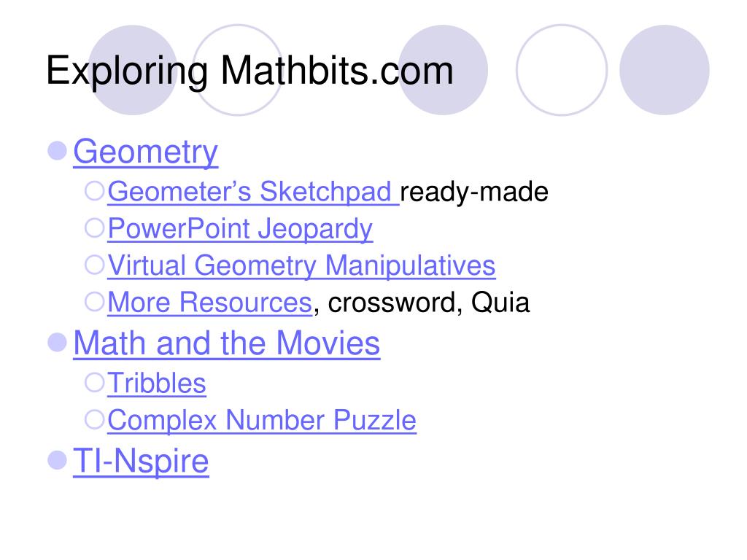Click the text 'crossword, Quia'

click(429, 303)
